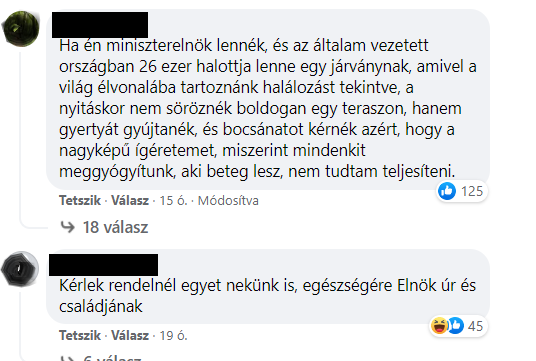Click the blue like icon beside 45
Image resolution: width=536 pixels, height=361 pixels.
(456, 325)
